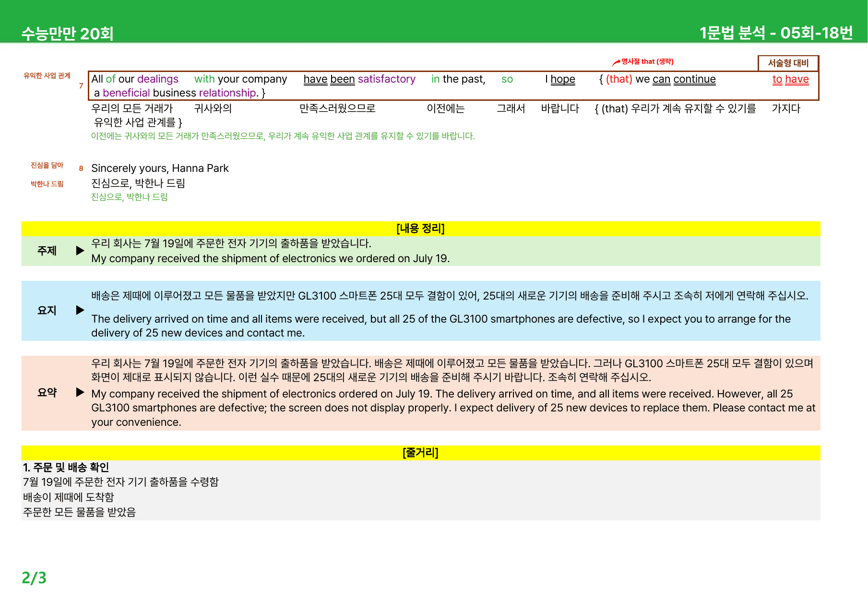868x614 pixels.
Task: Click the red '박한나 드림' margin note
Action: point(47,184)
